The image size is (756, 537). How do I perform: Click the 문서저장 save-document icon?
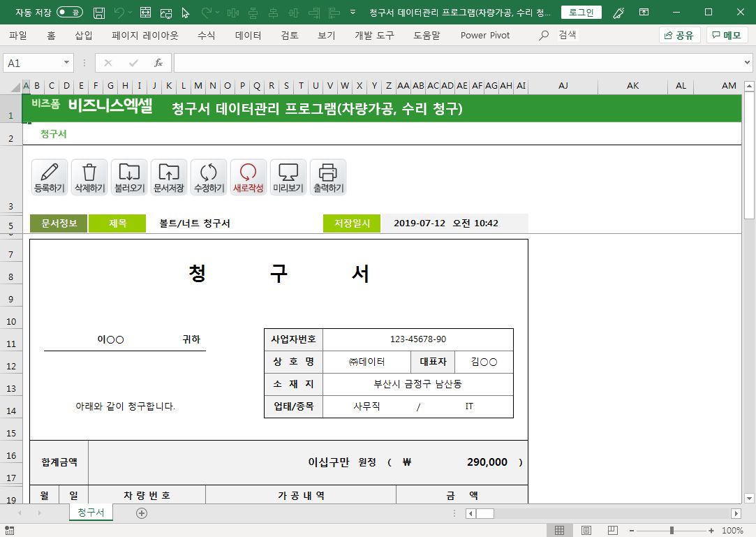pyautogui.click(x=169, y=177)
